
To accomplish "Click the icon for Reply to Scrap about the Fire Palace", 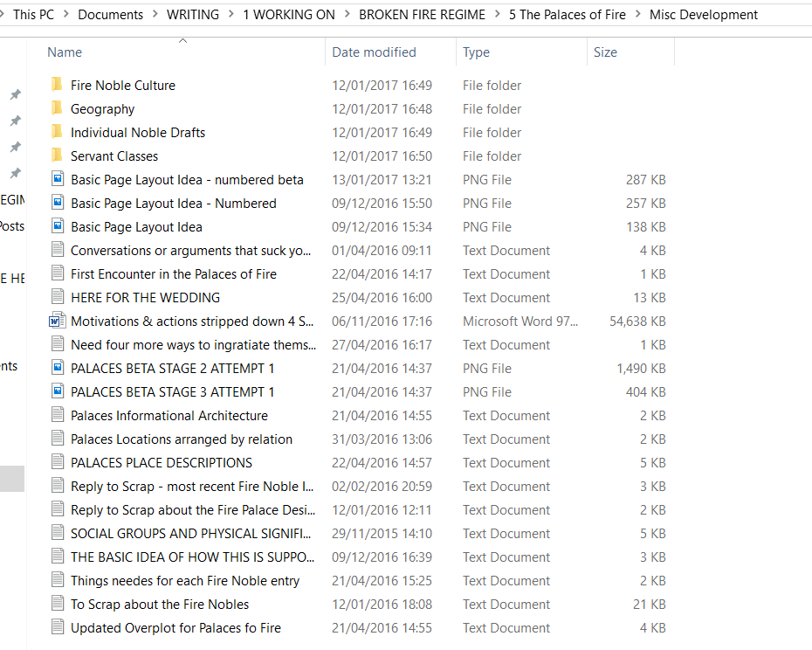I will coord(58,509).
